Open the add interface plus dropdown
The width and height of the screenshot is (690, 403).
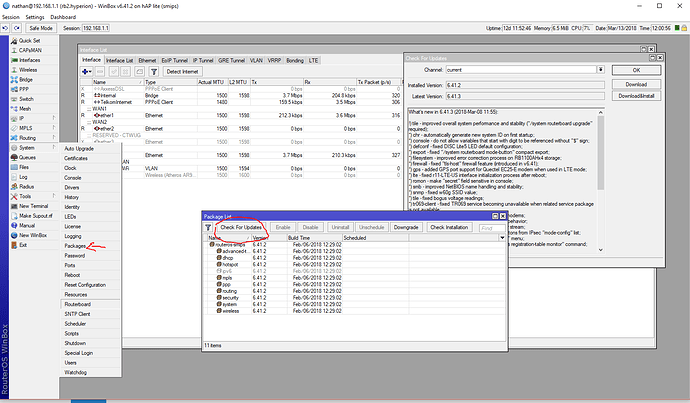tap(88, 72)
